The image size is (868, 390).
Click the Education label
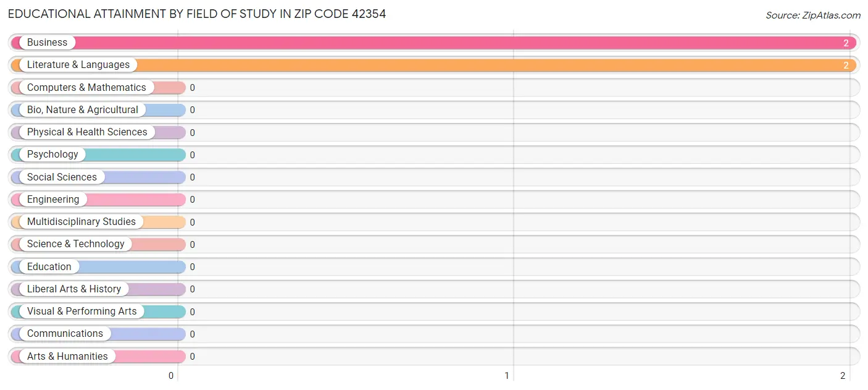click(x=49, y=267)
